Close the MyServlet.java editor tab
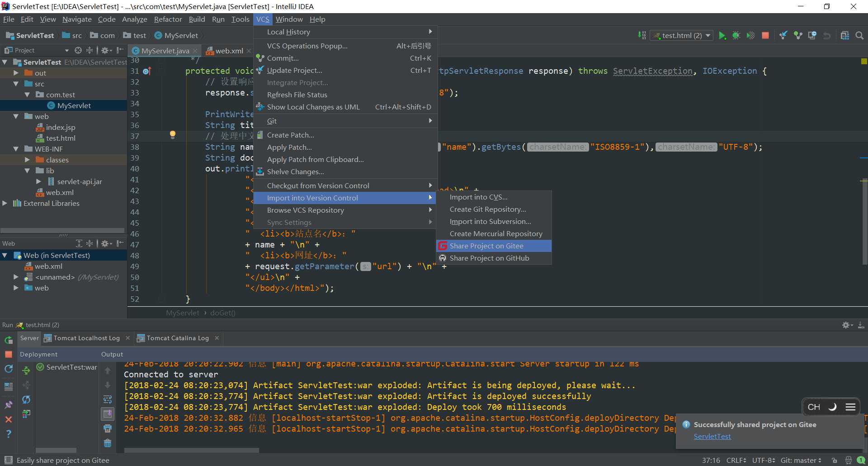This screenshot has height=466, width=868. click(195, 51)
